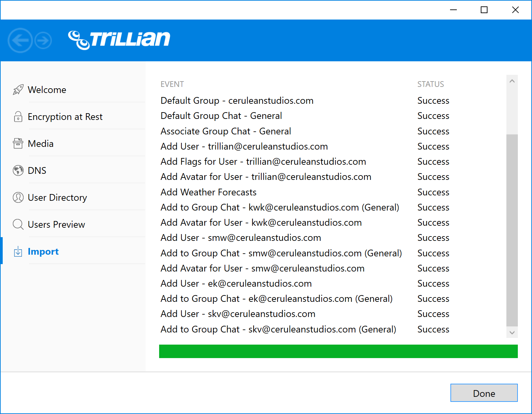Click the Media archive box icon
This screenshot has height=414, width=532.
[x=18, y=144]
